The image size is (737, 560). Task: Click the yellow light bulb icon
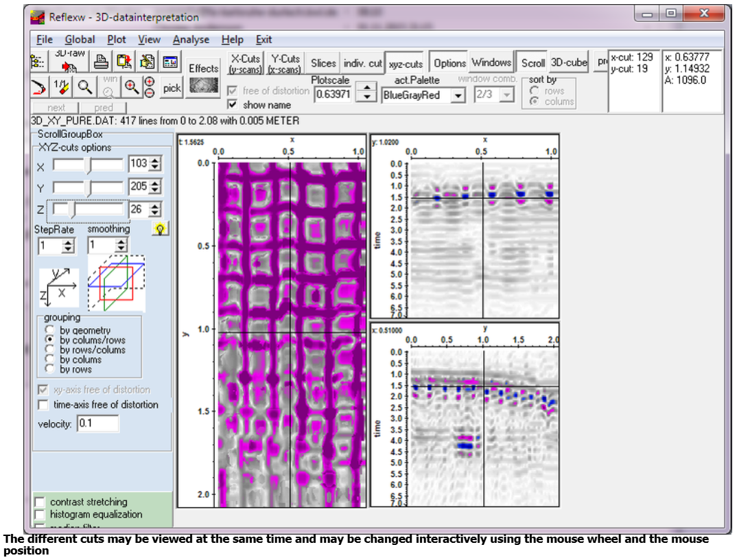click(x=160, y=229)
